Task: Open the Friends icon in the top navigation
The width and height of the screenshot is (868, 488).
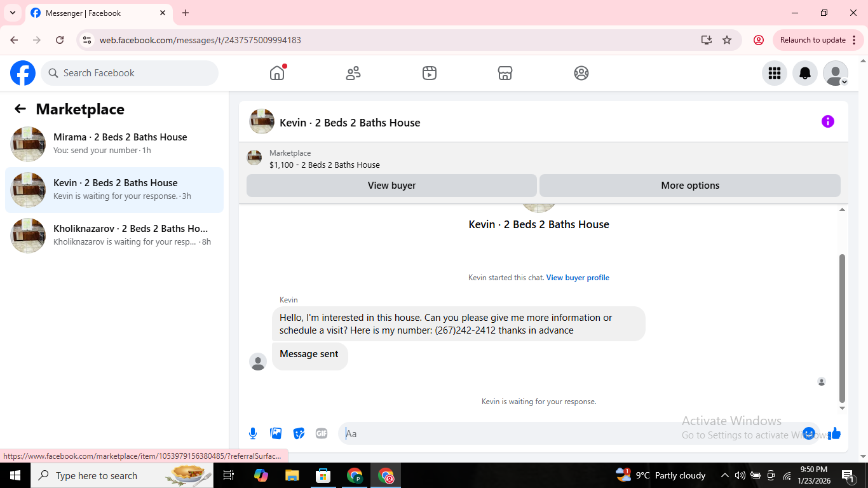Action: [353, 73]
